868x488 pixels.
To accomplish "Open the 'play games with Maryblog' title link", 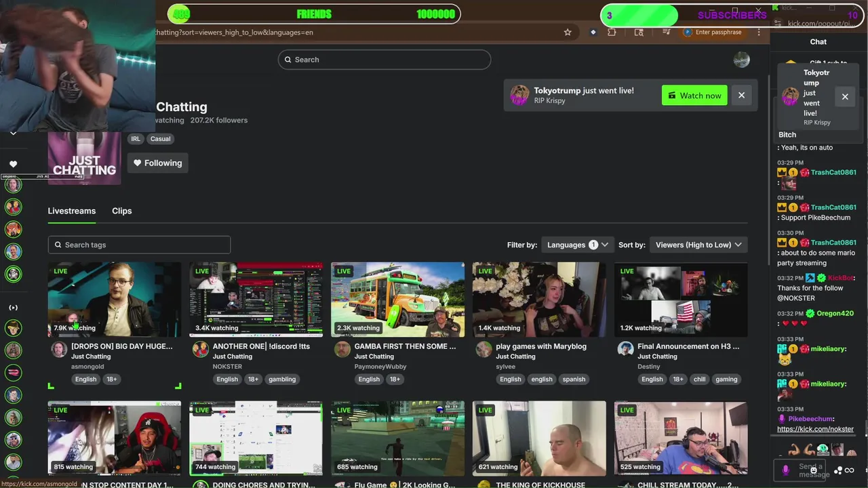I will pyautogui.click(x=541, y=346).
